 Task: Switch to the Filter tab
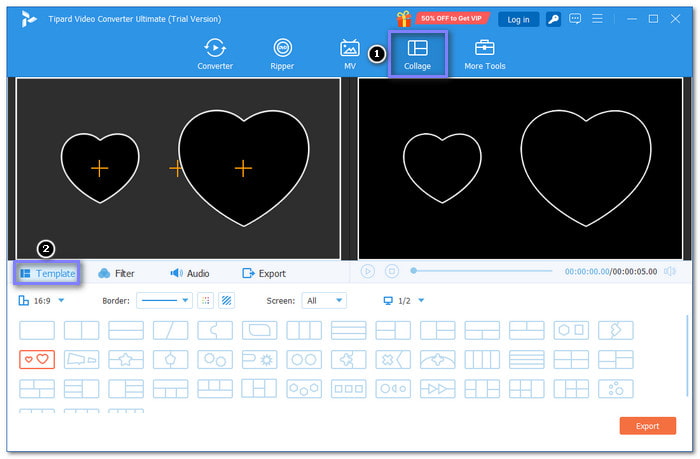116,273
